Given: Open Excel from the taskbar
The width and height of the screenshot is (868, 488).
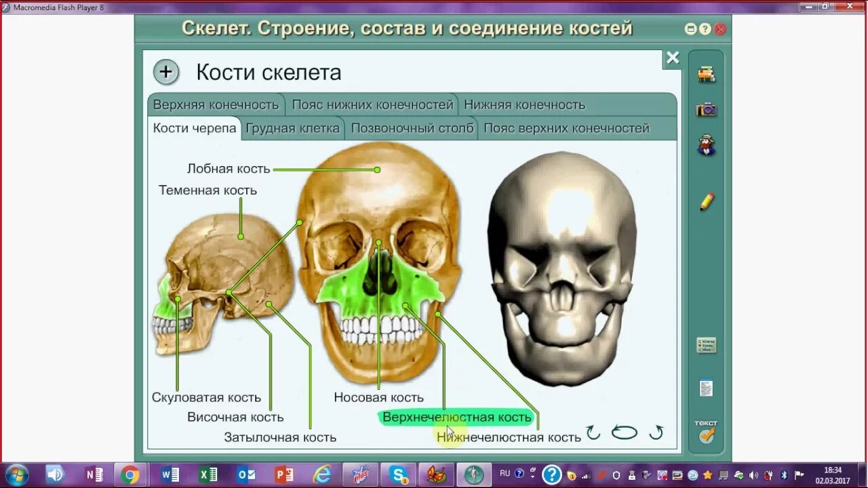Looking at the screenshot, I should click(208, 474).
